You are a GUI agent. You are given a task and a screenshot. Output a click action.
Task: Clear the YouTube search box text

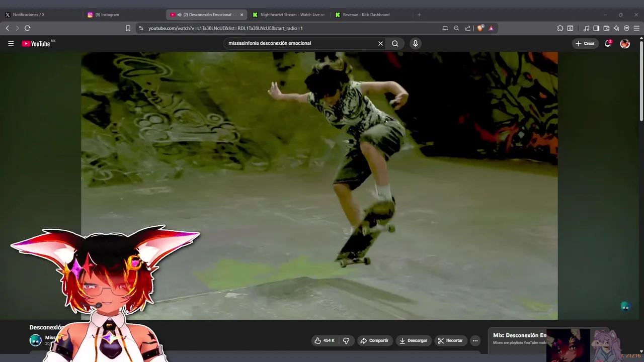[380, 43]
